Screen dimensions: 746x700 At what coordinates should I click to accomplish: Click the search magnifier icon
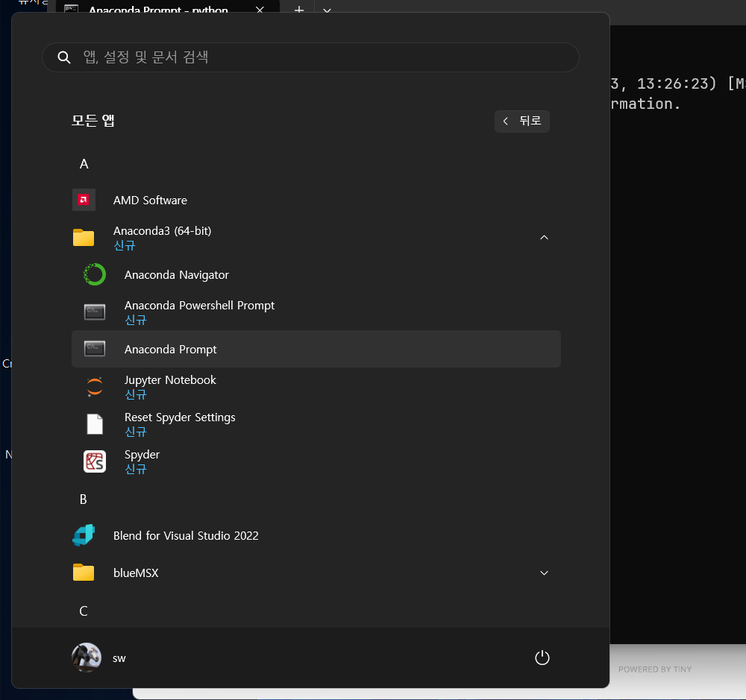coord(63,57)
